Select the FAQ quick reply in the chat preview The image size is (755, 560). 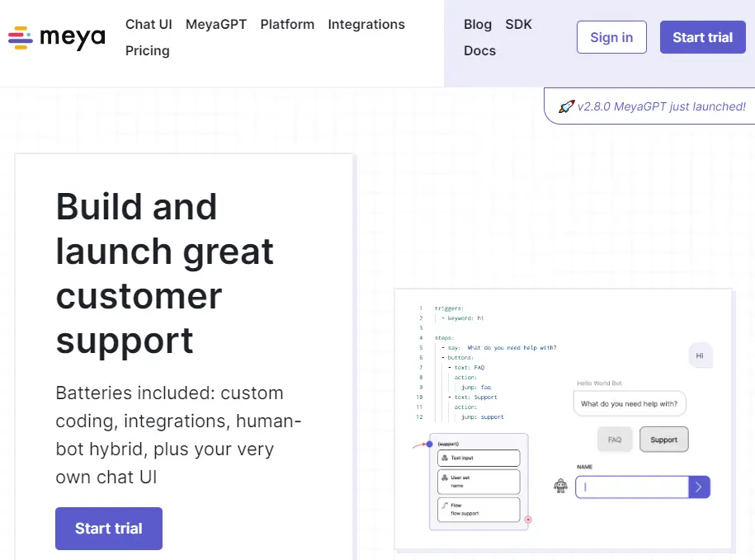[x=615, y=440]
